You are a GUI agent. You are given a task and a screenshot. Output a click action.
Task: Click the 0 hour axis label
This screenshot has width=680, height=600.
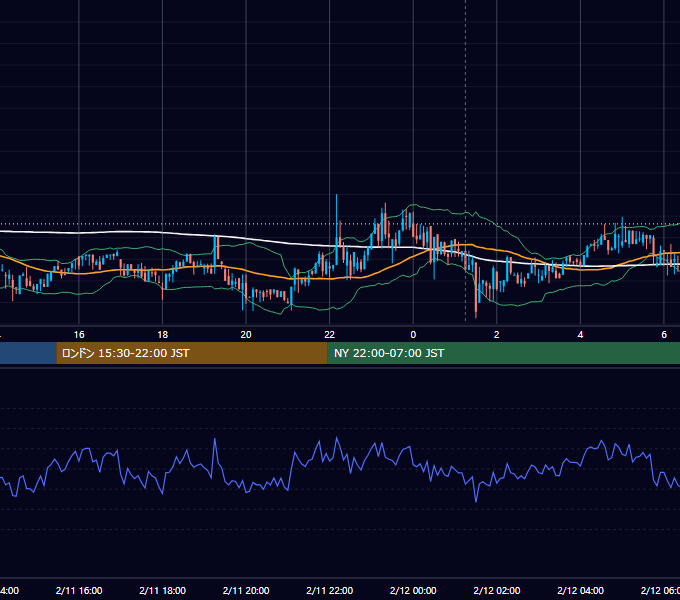tap(413, 335)
